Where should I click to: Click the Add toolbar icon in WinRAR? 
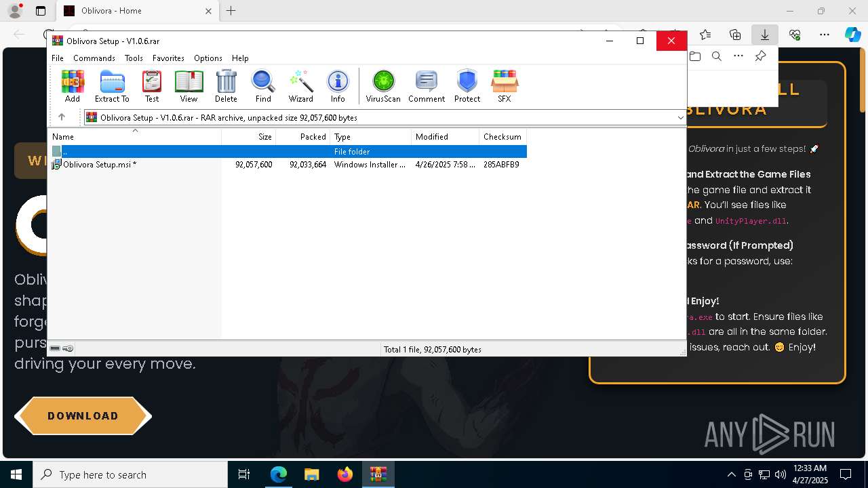72,86
